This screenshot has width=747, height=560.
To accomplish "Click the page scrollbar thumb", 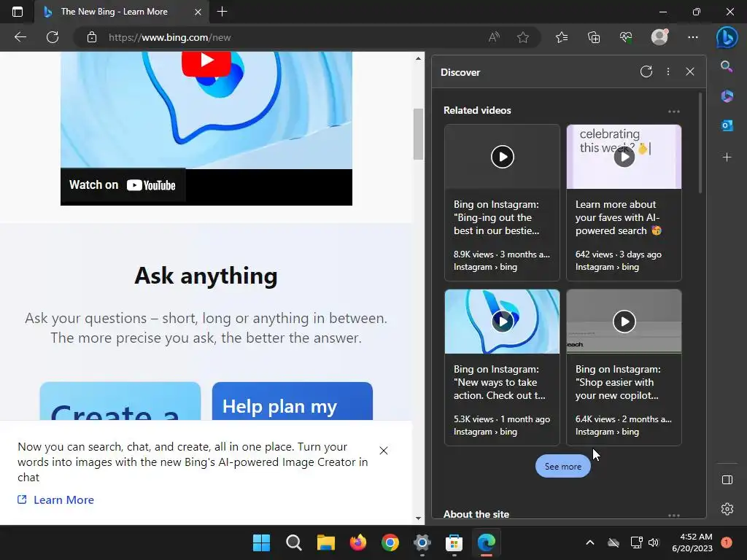I will click(x=418, y=134).
